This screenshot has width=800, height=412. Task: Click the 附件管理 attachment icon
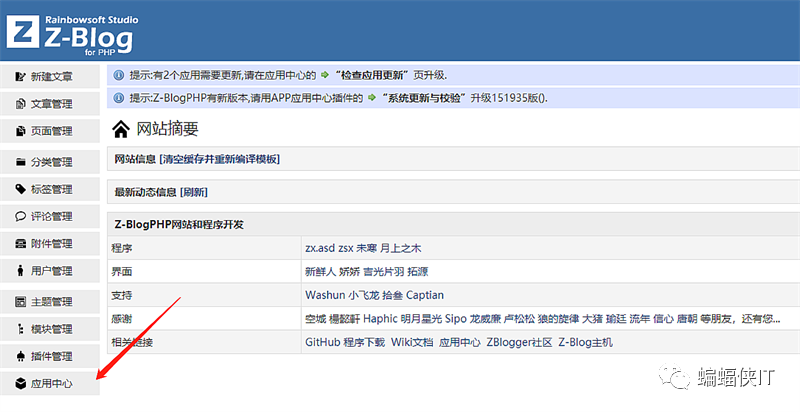(20, 244)
